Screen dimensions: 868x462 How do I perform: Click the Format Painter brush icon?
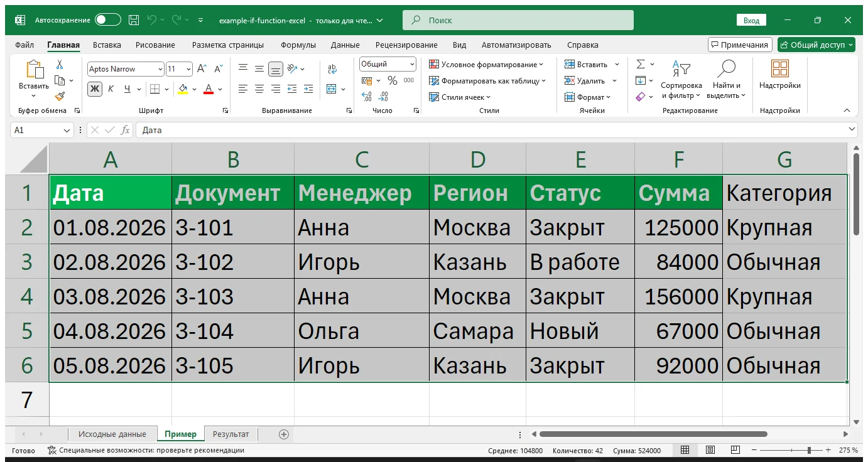[60, 96]
